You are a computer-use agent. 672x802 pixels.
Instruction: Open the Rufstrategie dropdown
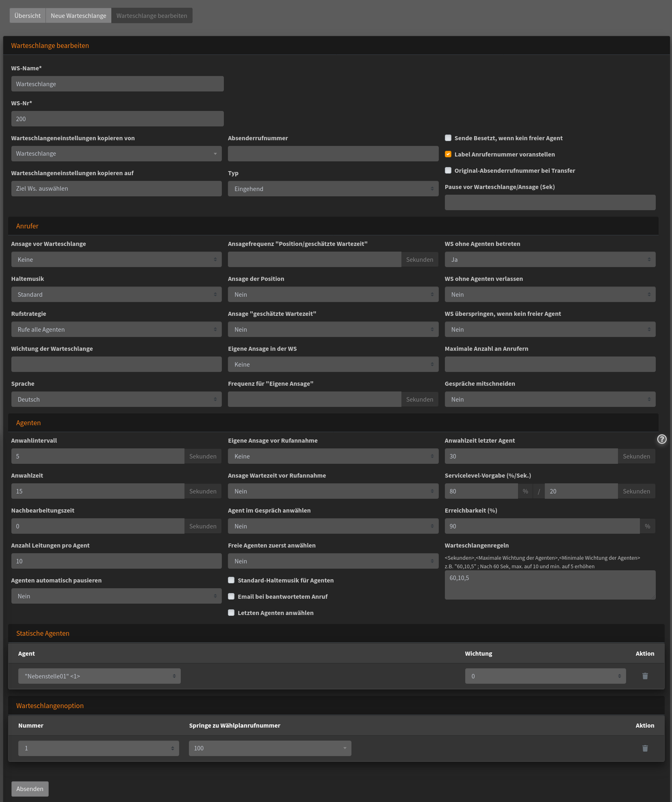[x=116, y=329]
